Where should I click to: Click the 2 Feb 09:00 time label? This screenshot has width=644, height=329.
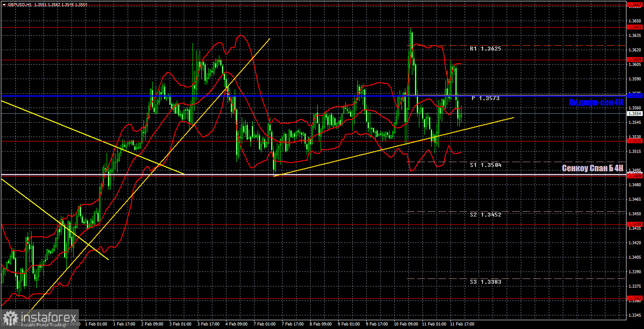pos(152,325)
